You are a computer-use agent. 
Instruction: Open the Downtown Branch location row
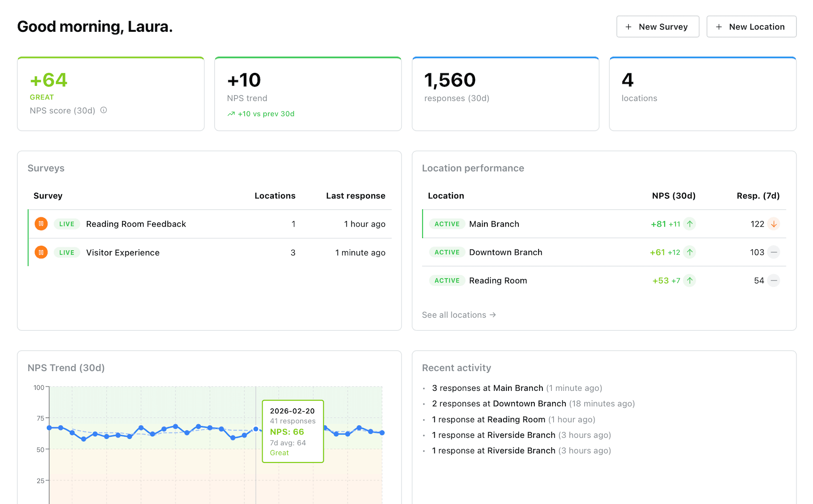[604, 252]
